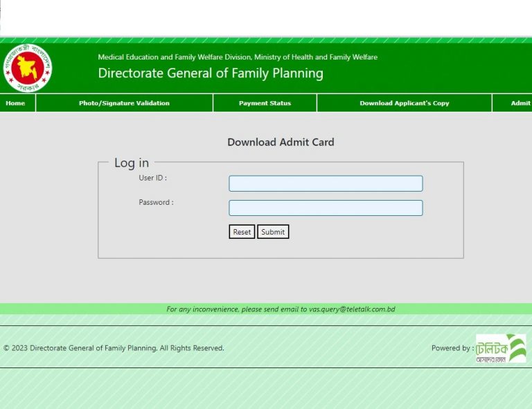Click the Medical Education and Family Welfare Division line
The width and height of the screenshot is (532, 409).
238,57
